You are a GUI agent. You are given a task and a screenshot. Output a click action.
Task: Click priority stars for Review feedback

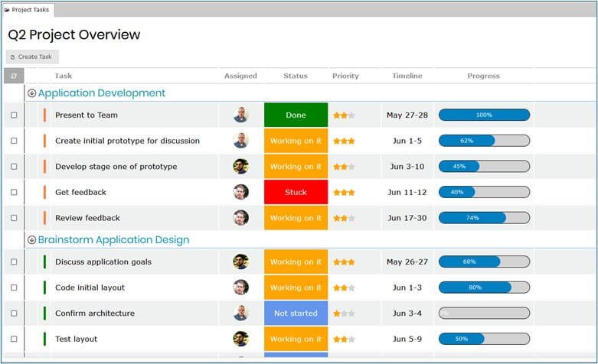tap(343, 218)
